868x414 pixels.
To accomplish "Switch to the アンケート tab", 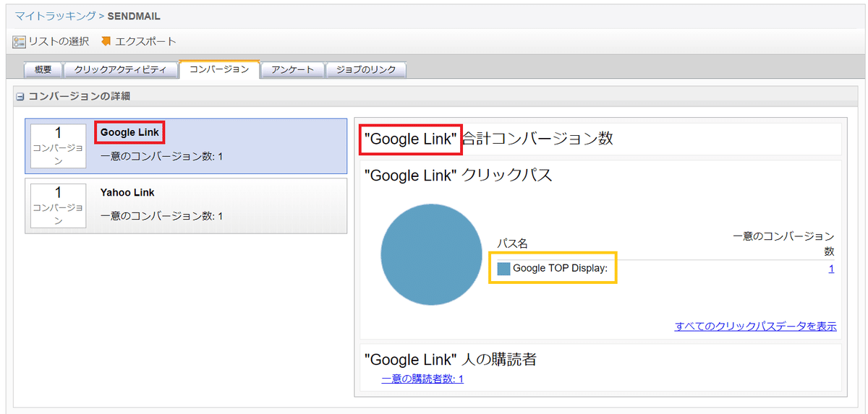I will 293,70.
